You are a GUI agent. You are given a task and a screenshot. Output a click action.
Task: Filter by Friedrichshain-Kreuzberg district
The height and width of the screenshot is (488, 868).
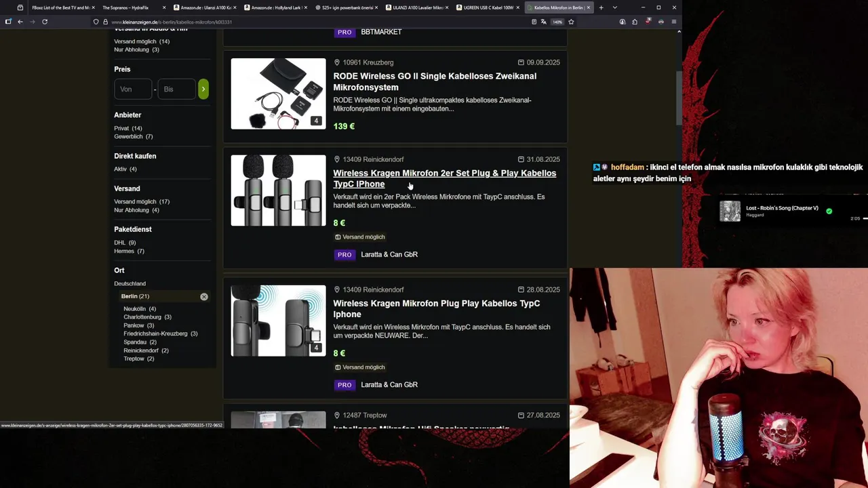(x=161, y=333)
